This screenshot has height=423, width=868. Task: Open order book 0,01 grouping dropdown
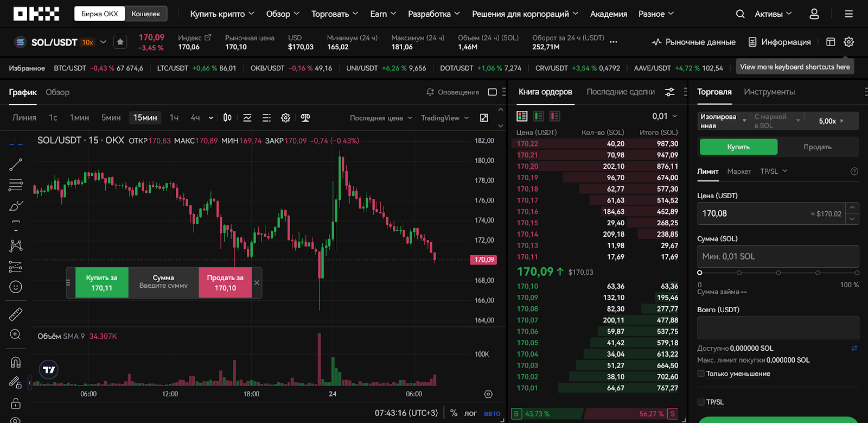click(665, 116)
